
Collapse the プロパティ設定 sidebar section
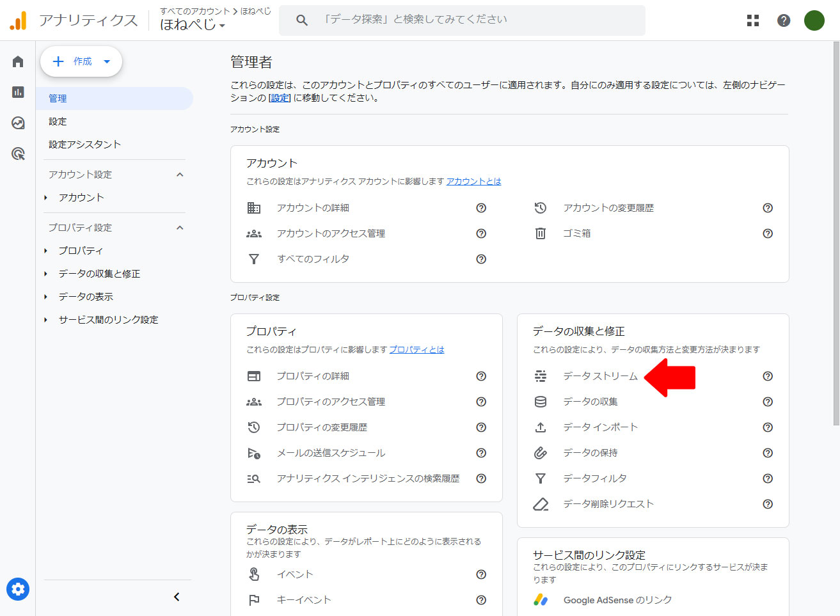click(180, 228)
